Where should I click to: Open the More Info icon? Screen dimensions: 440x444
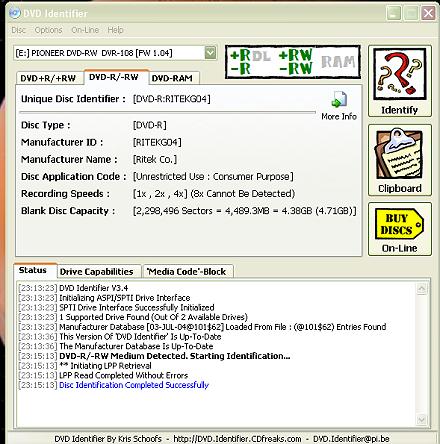tap(339, 99)
